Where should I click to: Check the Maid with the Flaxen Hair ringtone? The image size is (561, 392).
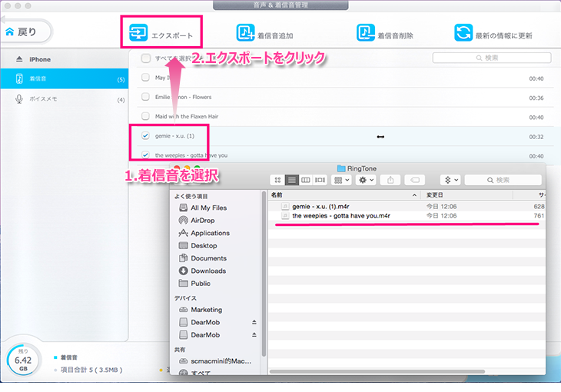[145, 117]
